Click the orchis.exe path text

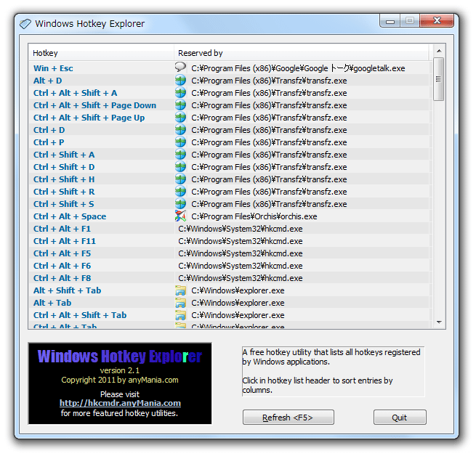coord(254,216)
